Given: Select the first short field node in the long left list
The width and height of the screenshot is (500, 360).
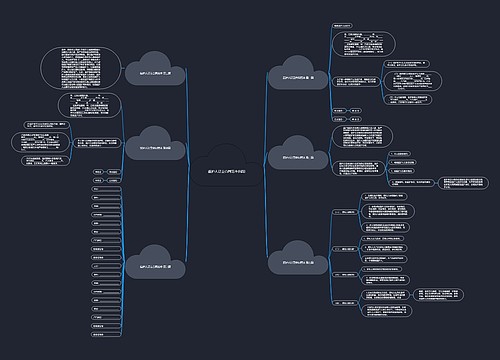Looking at the screenshot, I should click(x=106, y=189).
